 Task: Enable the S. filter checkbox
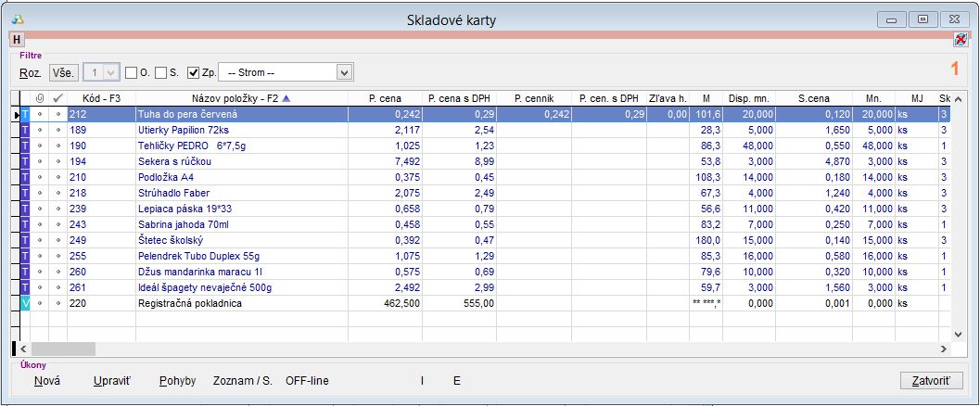(x=161, y=72)
